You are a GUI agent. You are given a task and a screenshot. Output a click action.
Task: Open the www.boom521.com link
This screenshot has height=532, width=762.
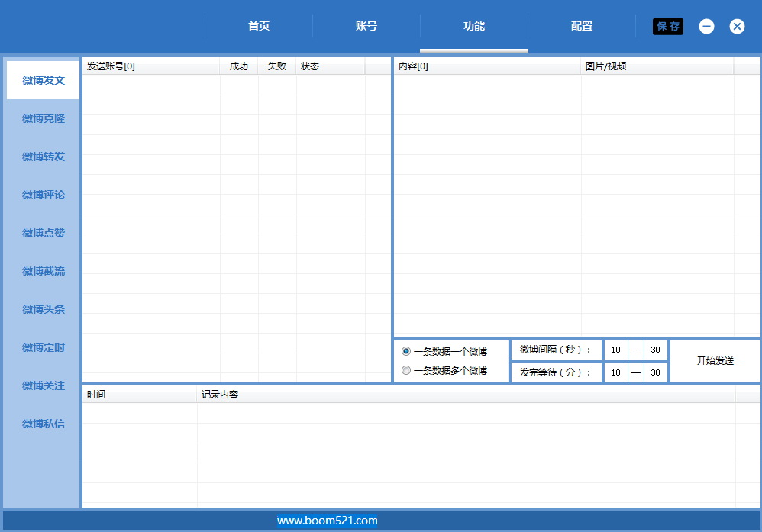point(327,521)
